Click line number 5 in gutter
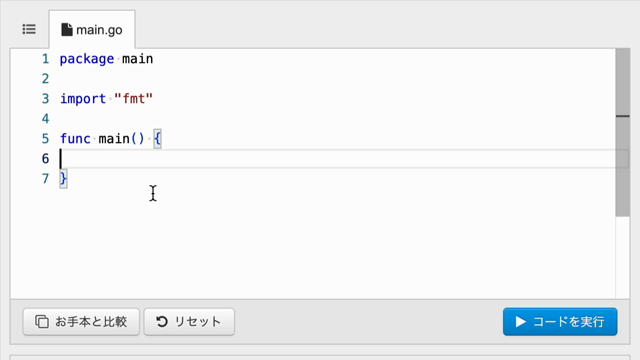Viewport: 640px width, 360px height. [45, 139]
